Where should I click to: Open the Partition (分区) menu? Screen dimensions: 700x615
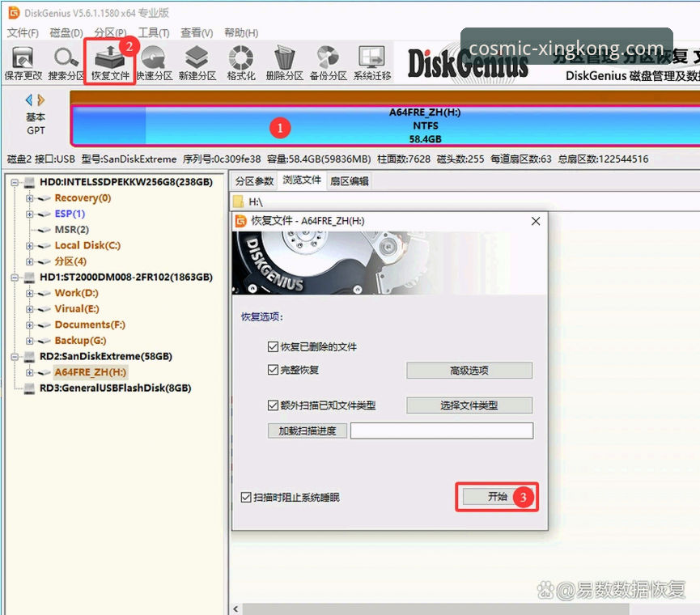tap(110, 32)
